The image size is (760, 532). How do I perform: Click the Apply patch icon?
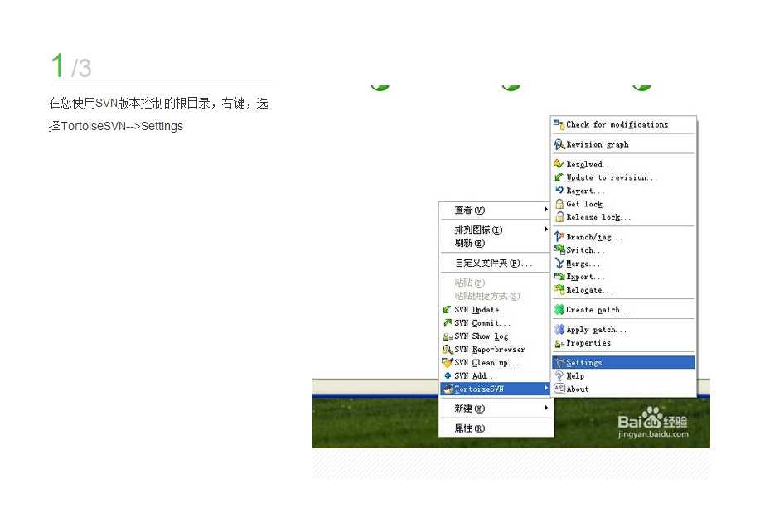tap(559, 330)
